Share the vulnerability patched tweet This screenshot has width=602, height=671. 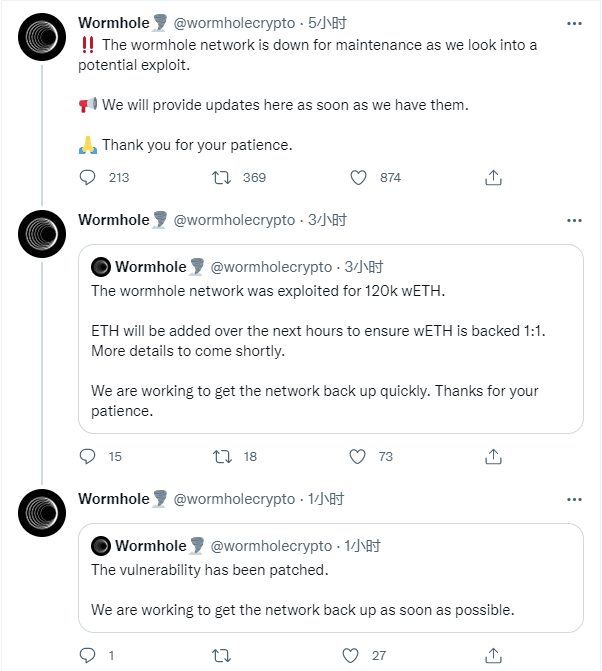tap(493, 656)
